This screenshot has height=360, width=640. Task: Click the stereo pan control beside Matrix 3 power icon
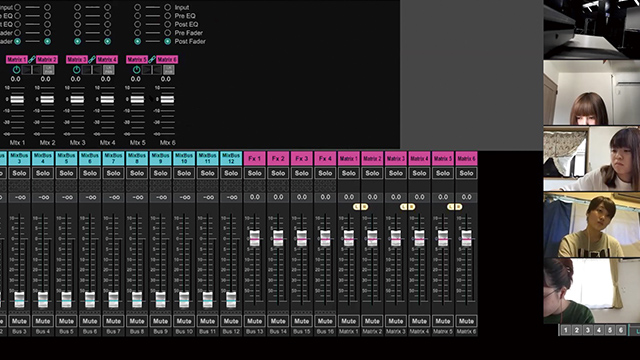(92, 70)
